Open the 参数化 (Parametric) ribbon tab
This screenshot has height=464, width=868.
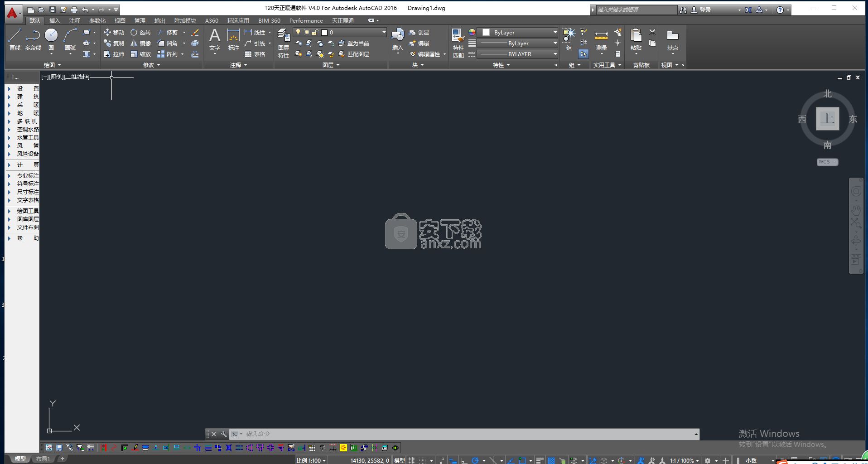click(97, 20)
